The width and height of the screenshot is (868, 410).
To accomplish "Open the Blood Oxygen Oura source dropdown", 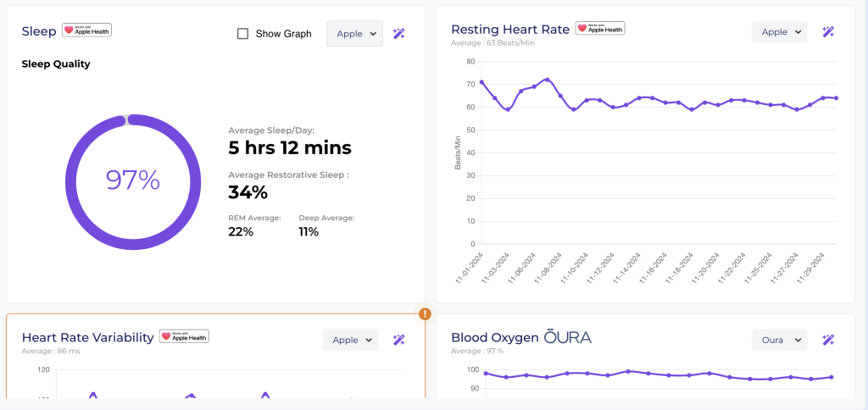I will click(779, 340).
